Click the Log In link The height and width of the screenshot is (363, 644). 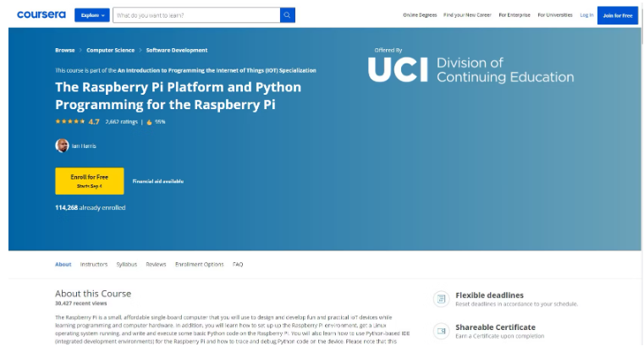(586, 14)
